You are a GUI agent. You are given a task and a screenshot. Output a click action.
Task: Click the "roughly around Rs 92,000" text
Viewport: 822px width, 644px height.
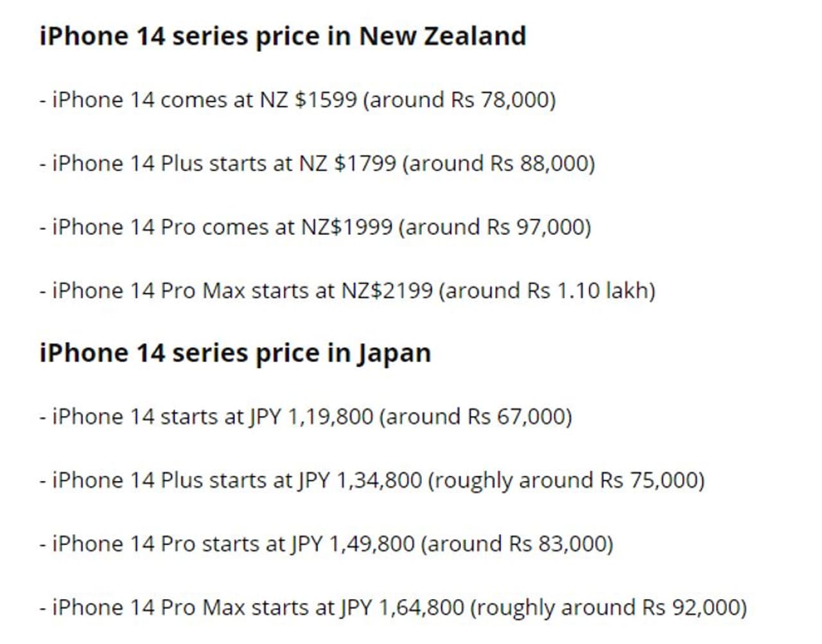click(608, 607)
